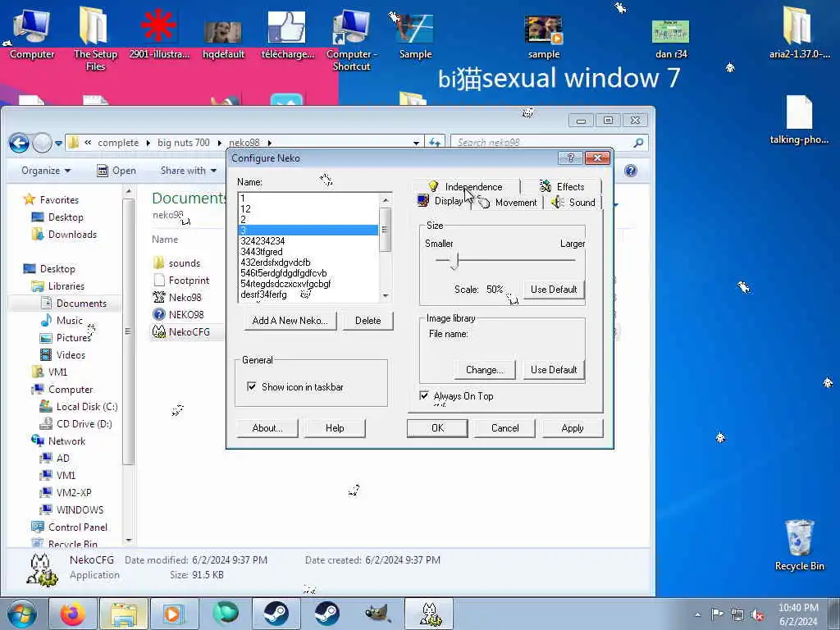Image resolution: width=840 pixels, height=630 pixels.
Task: Select the lowercase sample video desktop icon
Action: point(544,36)
